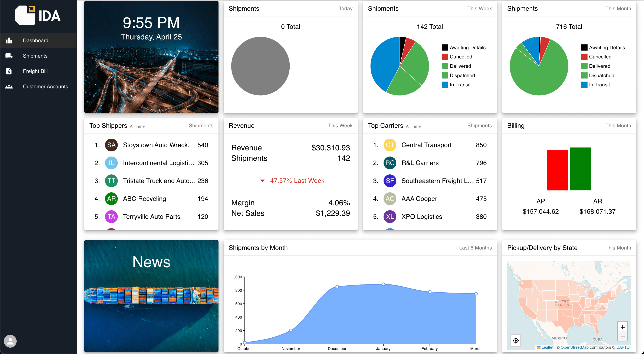Screen dimensions: 644x354
Task: Open the CARTO attribution link
Action: click(x=623, y=347)
